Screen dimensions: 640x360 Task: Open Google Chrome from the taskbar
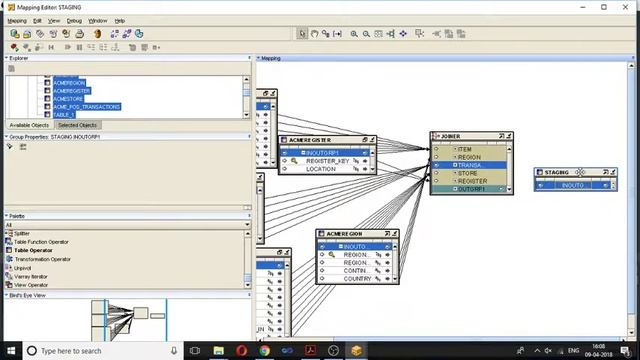[x=264, y=351]
